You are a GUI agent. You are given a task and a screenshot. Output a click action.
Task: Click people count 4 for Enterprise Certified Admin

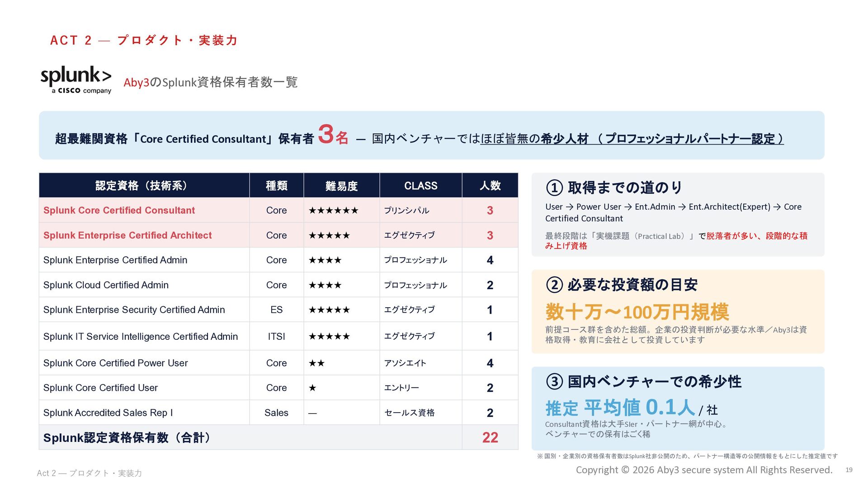(490, 260)
